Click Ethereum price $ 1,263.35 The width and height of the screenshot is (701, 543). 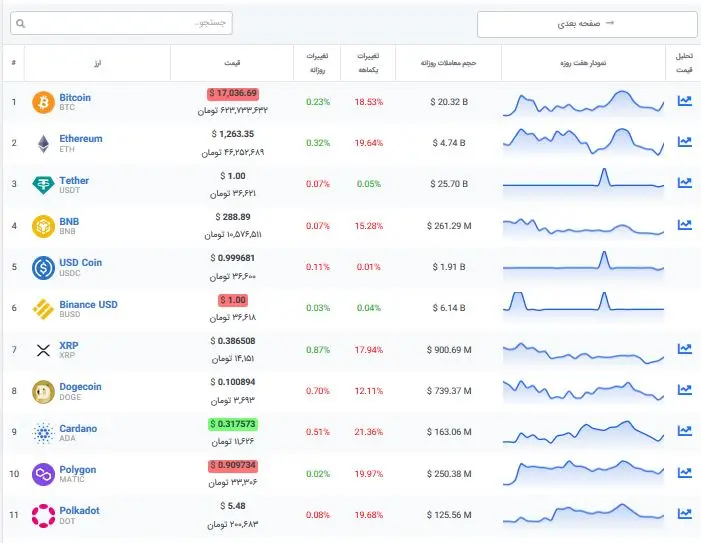coord(233,134)
